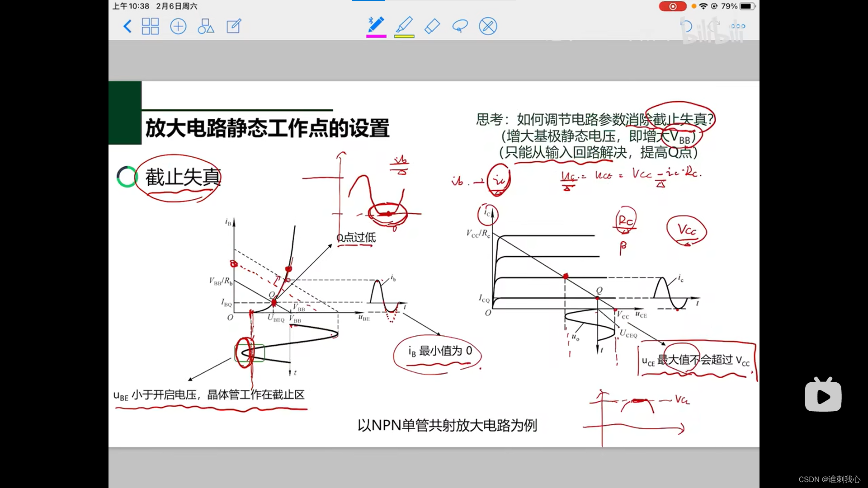Click the yellow highlighter color bar
Screen dimensions: 868x488
point(404,36)
